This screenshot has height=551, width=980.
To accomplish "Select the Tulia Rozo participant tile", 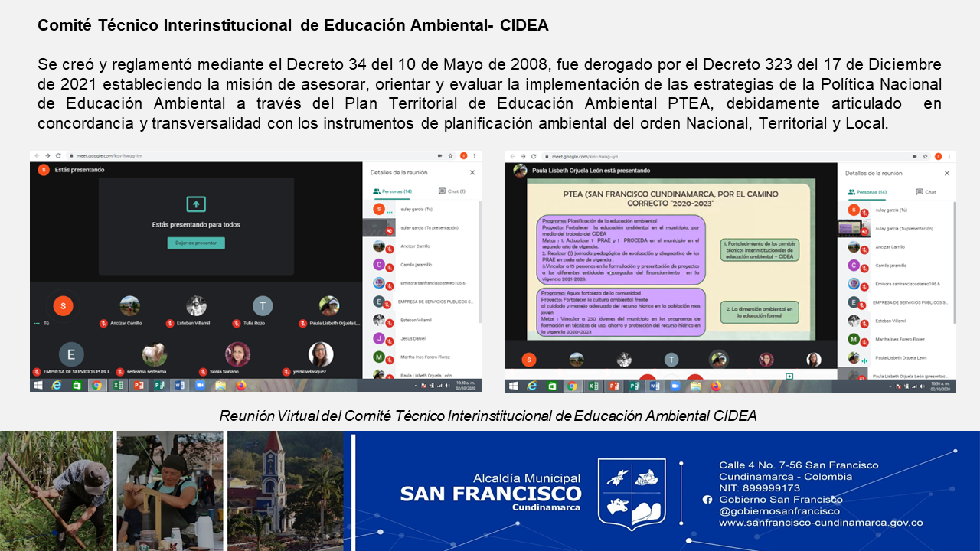I will tap(263, 311).
